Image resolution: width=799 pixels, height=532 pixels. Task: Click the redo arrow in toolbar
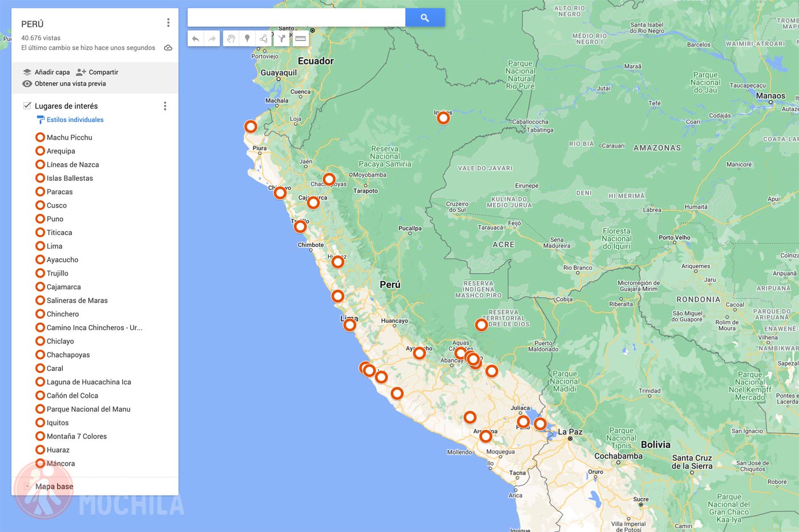click(x=212, y=39)
